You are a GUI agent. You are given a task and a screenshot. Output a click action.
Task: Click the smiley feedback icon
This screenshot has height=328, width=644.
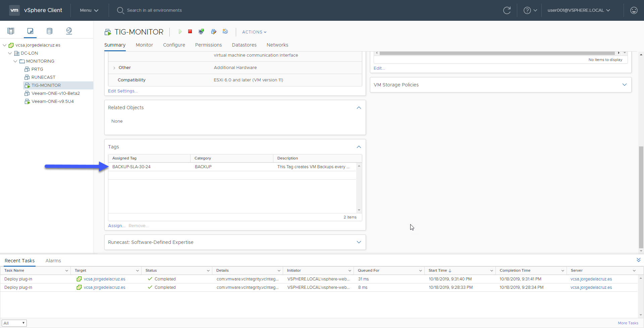pyautogui.click(x=634, y=10)
